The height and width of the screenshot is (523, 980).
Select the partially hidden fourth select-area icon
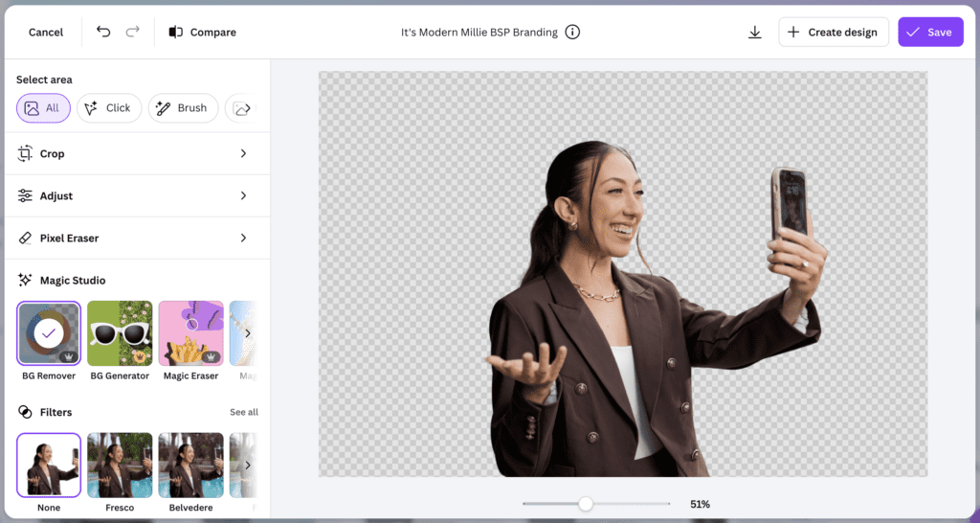242,108
